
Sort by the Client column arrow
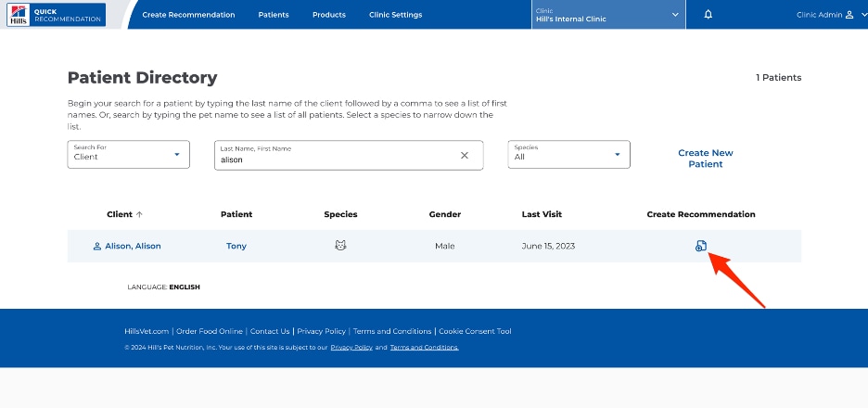pos(139,214)
